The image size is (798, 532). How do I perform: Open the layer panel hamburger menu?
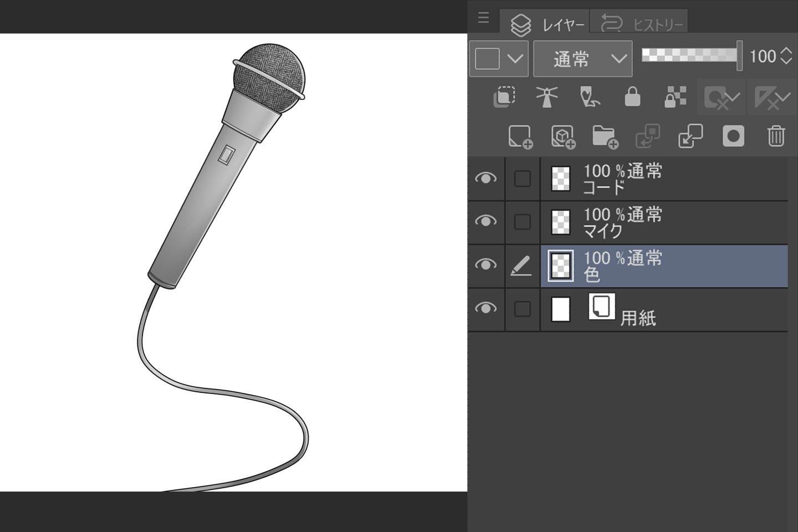(x=483, y=18)
